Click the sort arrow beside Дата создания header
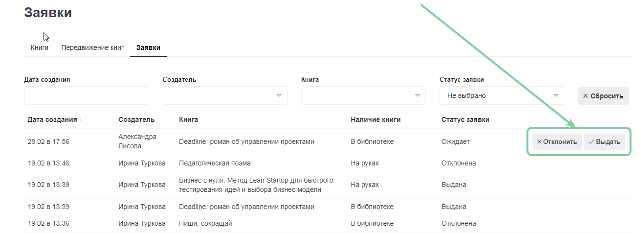This screenshot has width=644, height=233. [x=81, y=120]
